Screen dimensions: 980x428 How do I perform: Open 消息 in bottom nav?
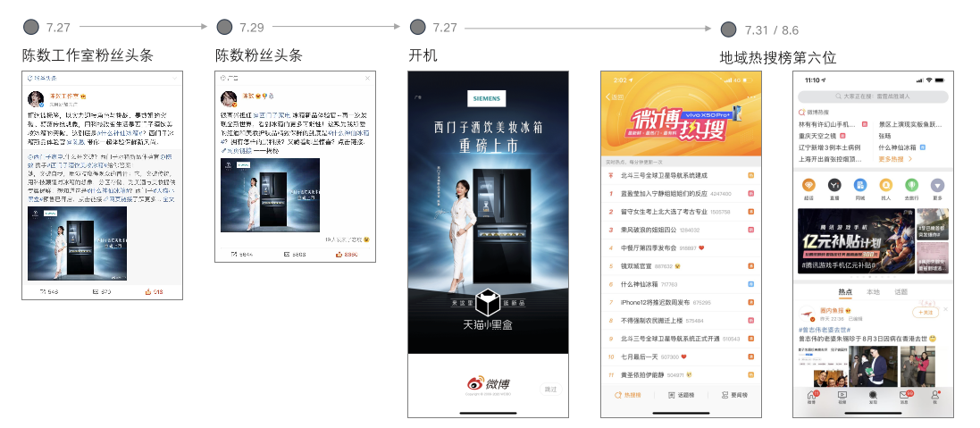pos(904,398)
